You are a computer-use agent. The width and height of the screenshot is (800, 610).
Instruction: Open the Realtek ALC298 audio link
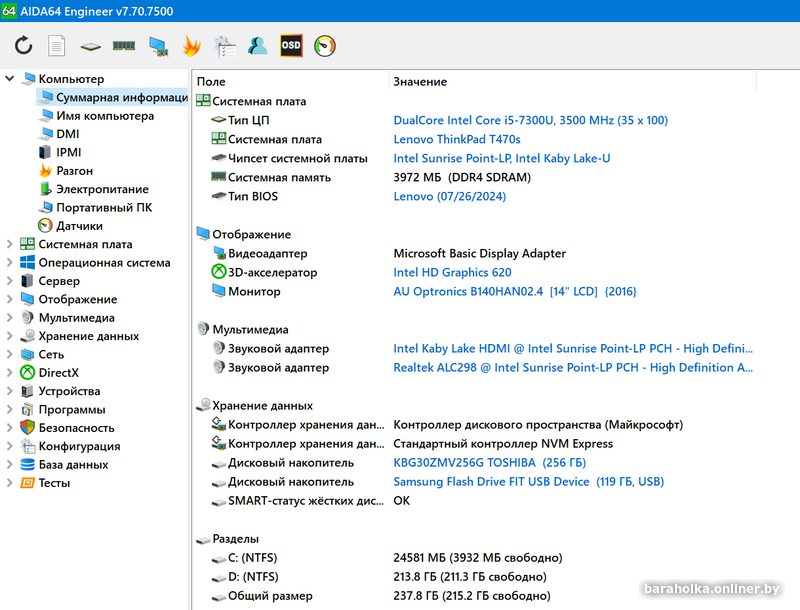point(572,367)
